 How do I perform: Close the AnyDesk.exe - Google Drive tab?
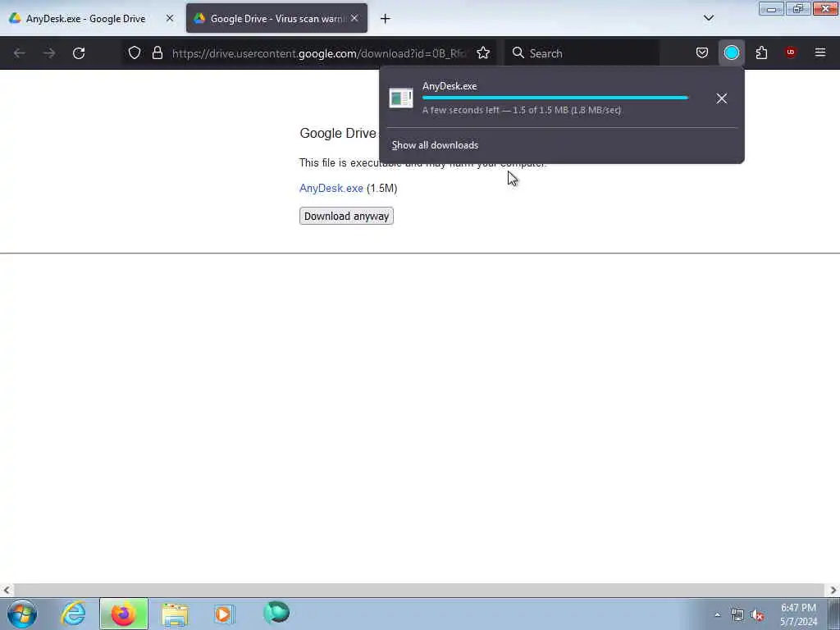point(170,18)
